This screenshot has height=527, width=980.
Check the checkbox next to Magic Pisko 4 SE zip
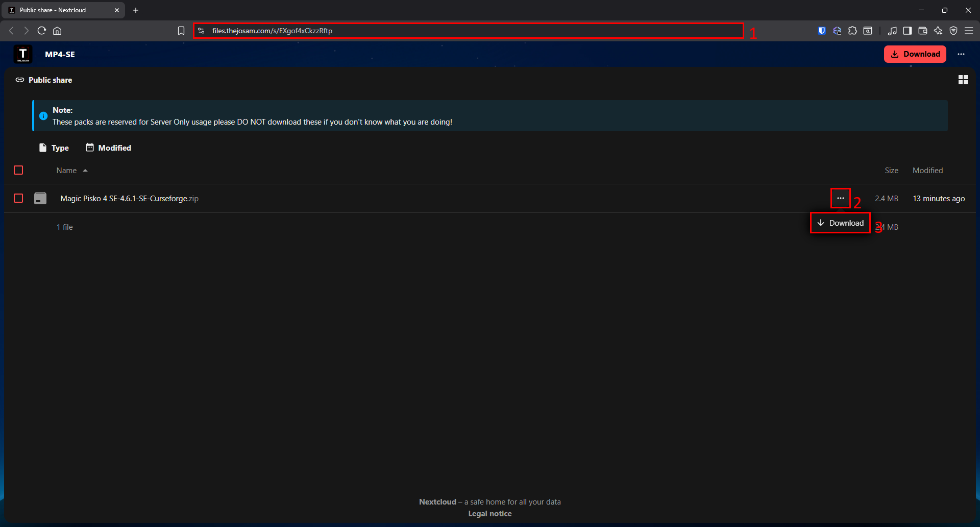[x=18, y=198]
